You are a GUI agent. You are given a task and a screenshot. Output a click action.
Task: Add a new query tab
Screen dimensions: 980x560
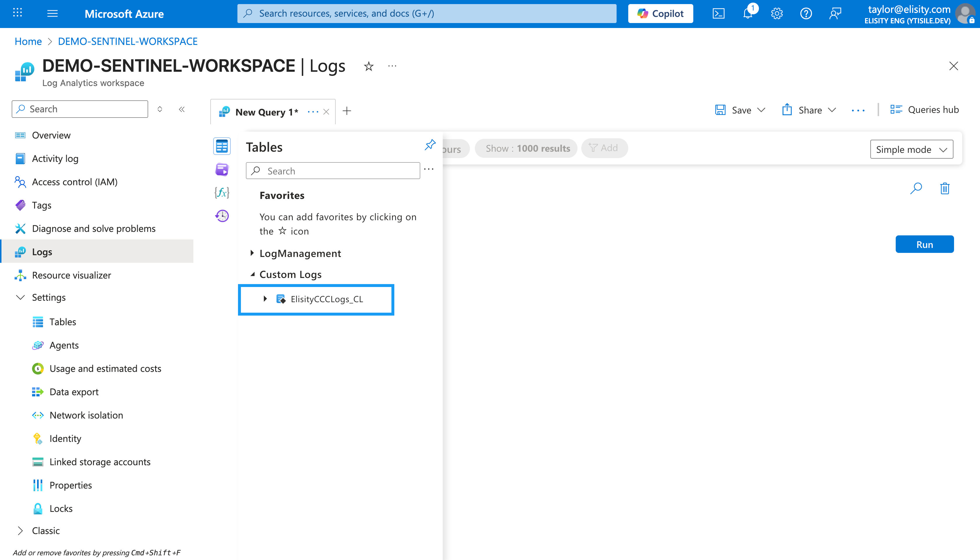346,111
